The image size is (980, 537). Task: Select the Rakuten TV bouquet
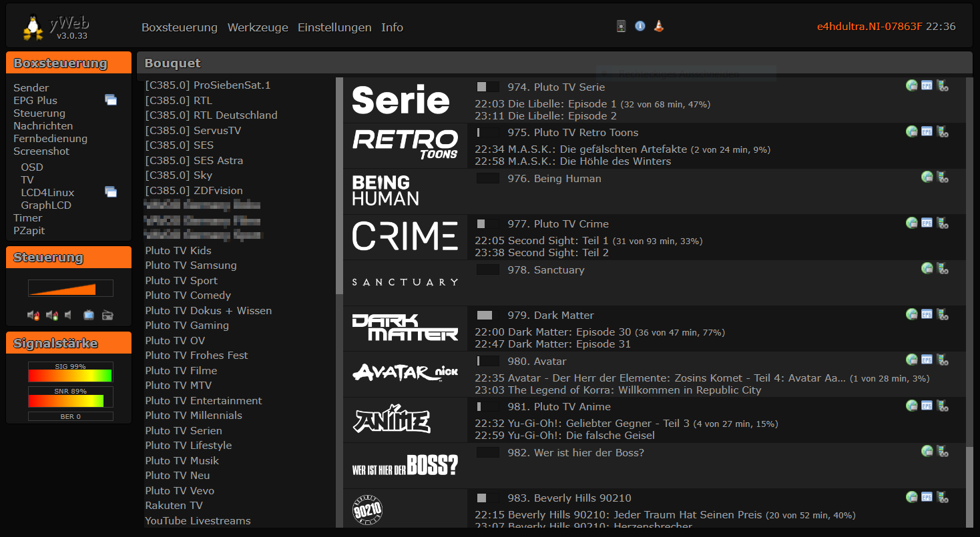[174, 506]
